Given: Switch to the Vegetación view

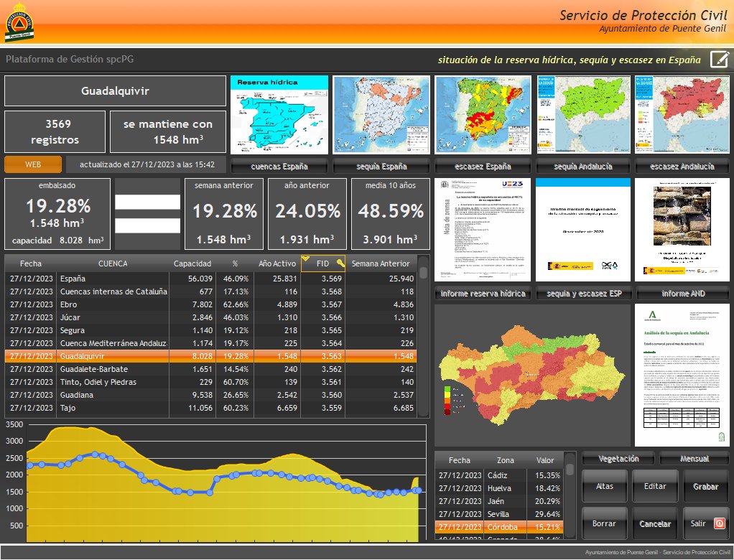Looking at the screenshot, I should pyautogui.click(x=618, y=459).
